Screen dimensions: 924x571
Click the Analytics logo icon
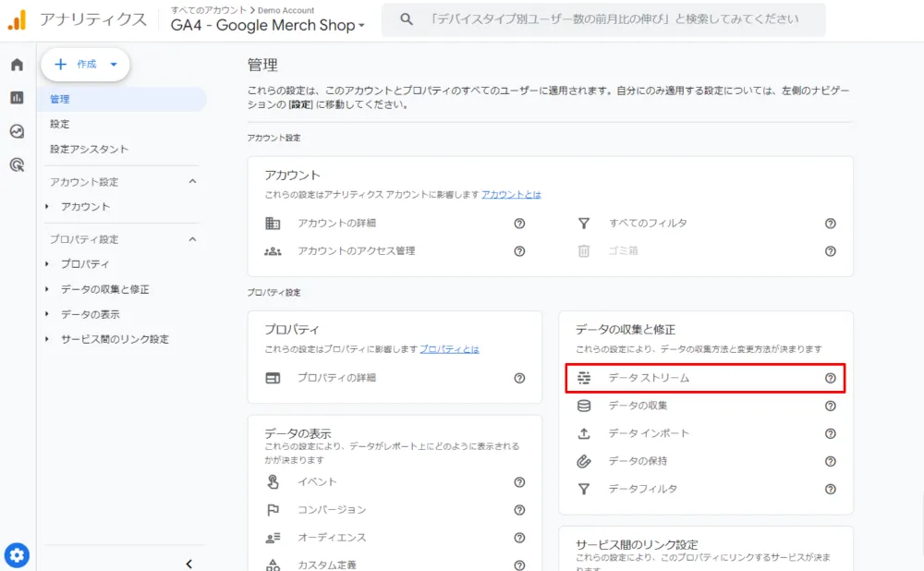point(18,20)
